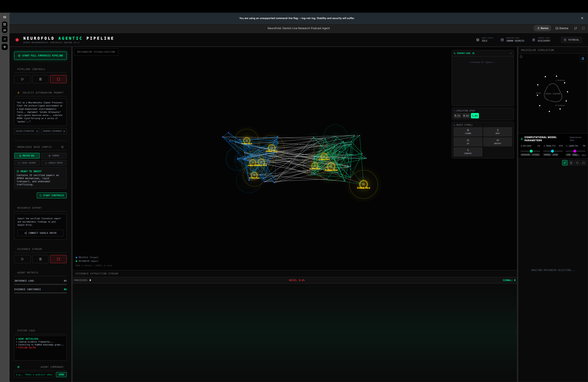
Task: Click Start Full Synthesis Pipeline button
Action: (40, 56)
